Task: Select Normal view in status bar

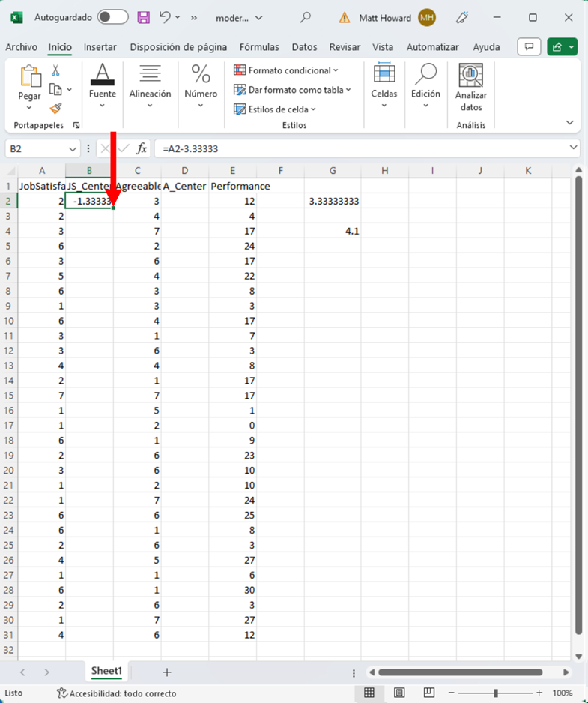Action: 369,693
